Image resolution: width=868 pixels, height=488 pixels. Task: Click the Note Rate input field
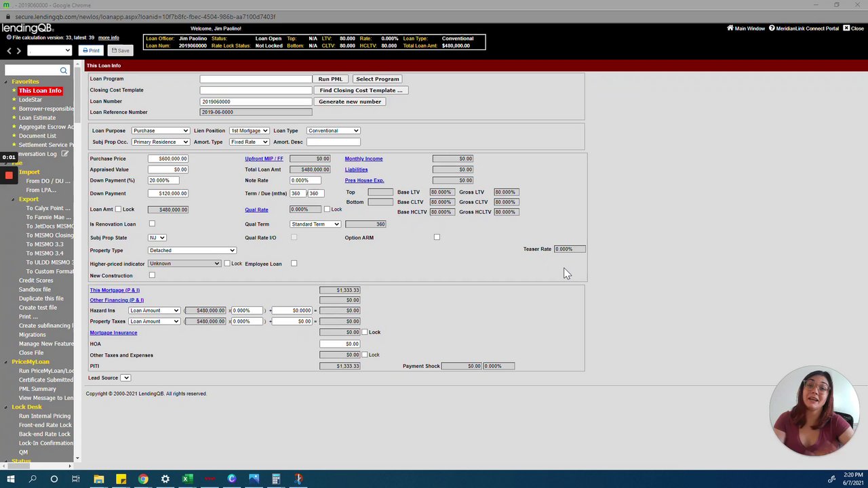[x=304, y=180]
